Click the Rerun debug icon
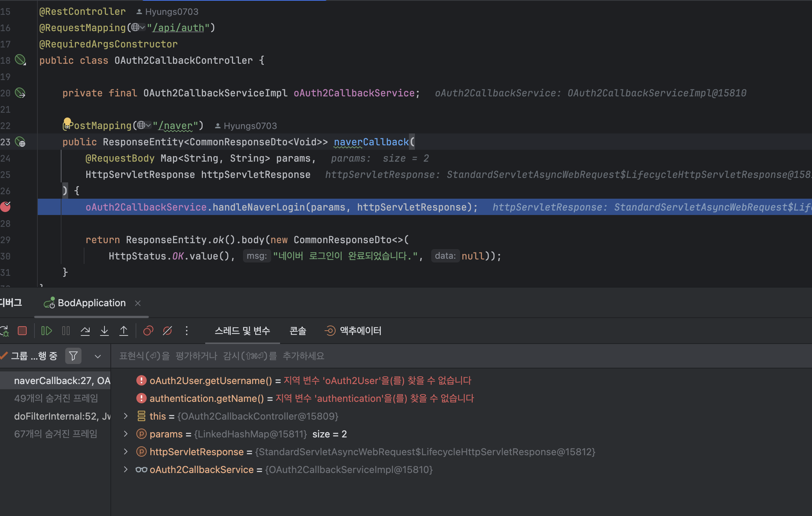The width and height of the screenshot is (812, 516). point(4,331)
